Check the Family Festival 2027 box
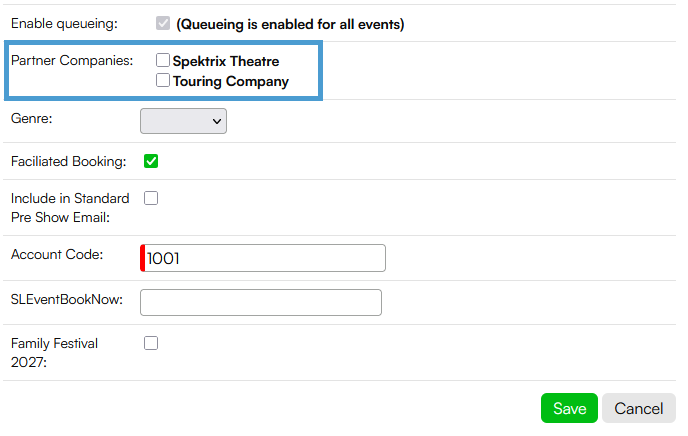The image size is (688, 436). point(151,343)
